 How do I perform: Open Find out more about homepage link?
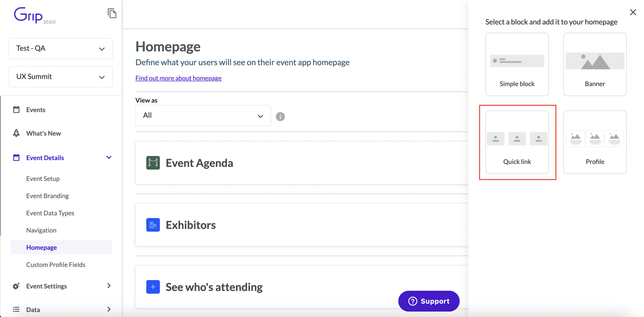179,78
